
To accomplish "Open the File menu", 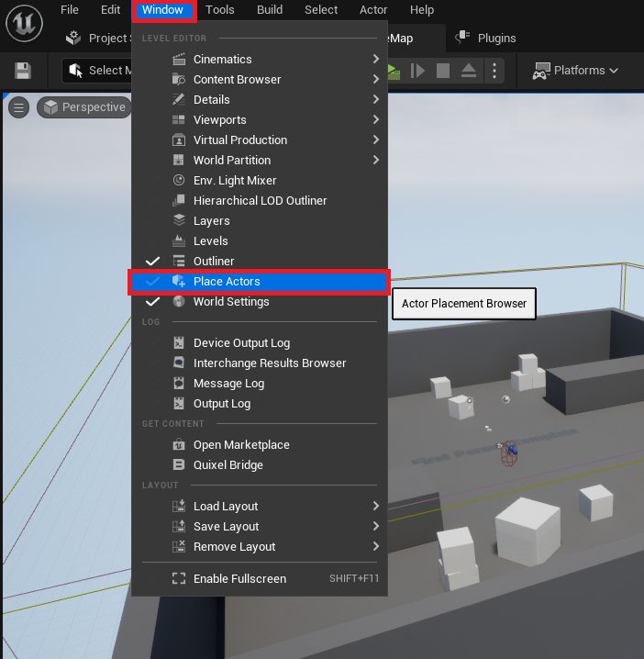I will (70, 10).
